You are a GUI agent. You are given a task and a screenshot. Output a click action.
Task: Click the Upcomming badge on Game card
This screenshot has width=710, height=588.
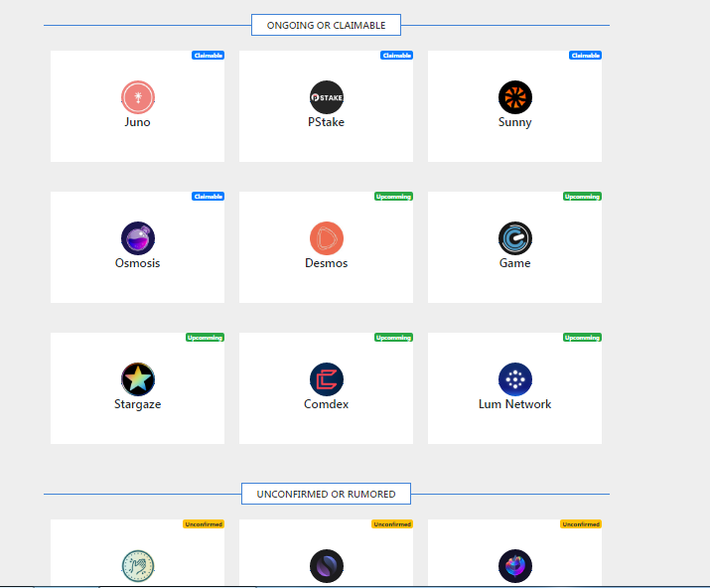(582, 196)
